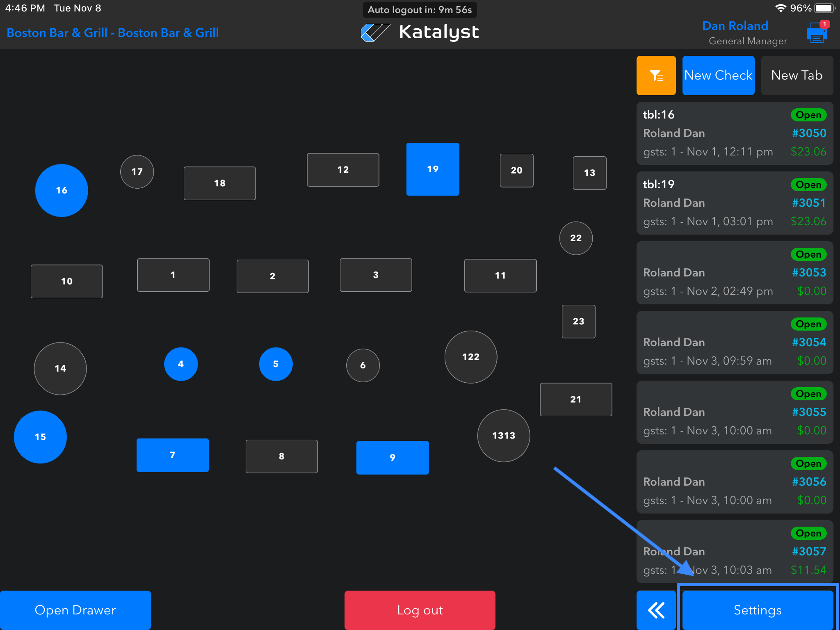Screen dimensions: 840x630
Task: Select occupied round table 5
Action: click(276, 364)
